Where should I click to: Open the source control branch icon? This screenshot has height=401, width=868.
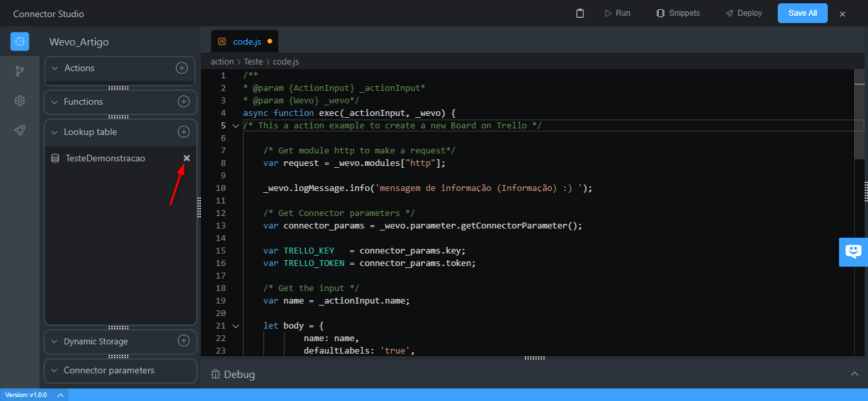tap(20, 71)
